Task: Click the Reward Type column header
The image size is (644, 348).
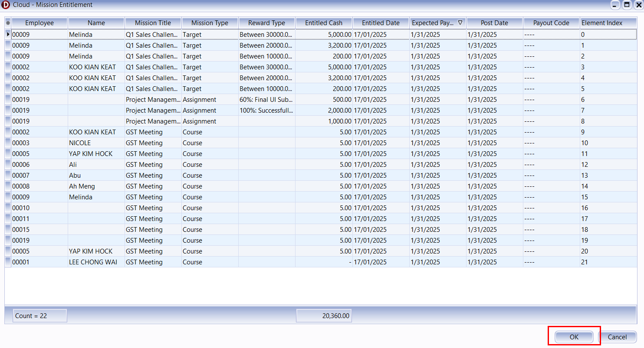Action: coord(266,23)
